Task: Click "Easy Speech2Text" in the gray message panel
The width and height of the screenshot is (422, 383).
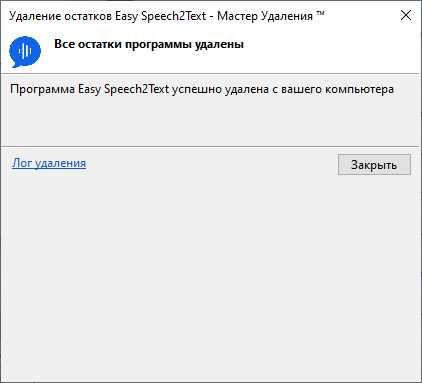Action: [x=124, y=89]
